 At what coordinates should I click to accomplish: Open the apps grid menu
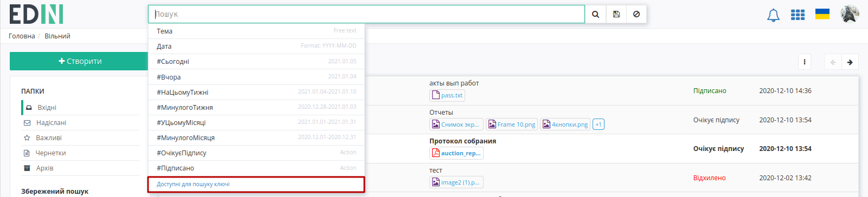point(798,15)
